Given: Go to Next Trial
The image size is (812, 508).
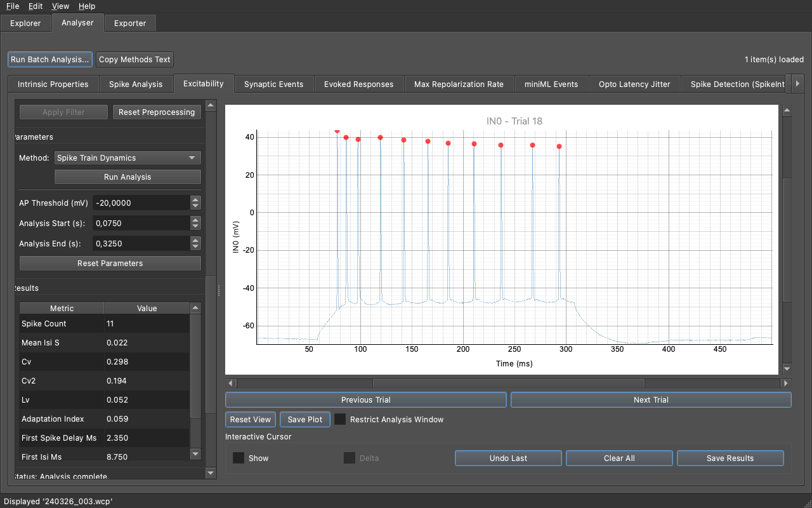Looking at the screenshot, I should coord(651,399).
